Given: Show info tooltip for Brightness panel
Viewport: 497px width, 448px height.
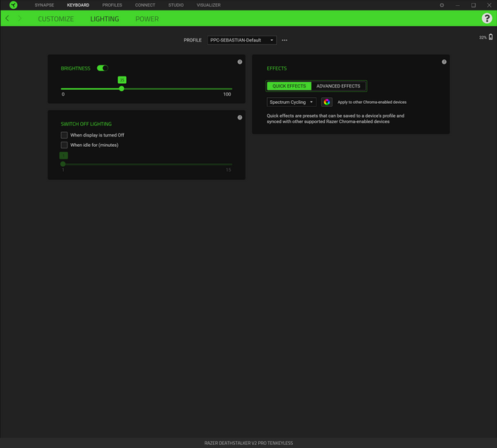Looking at the screenshot, I should 240,62.
